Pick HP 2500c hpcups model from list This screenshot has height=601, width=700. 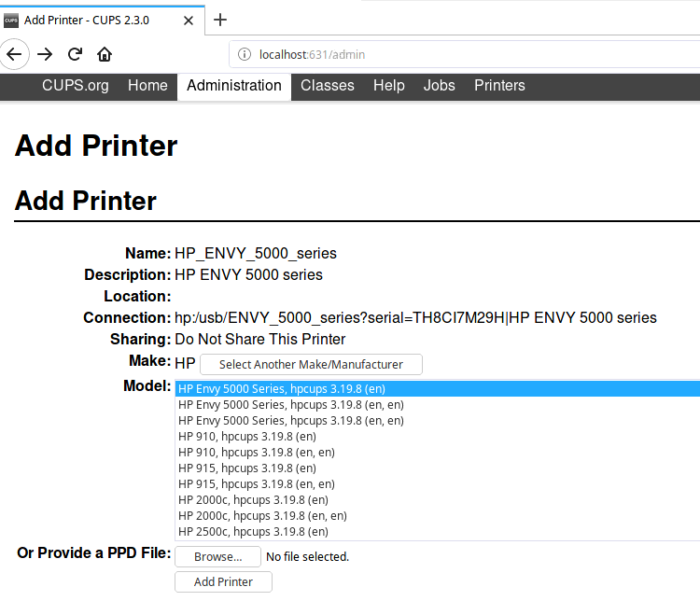pyautogui.click(x=253, y=532)
